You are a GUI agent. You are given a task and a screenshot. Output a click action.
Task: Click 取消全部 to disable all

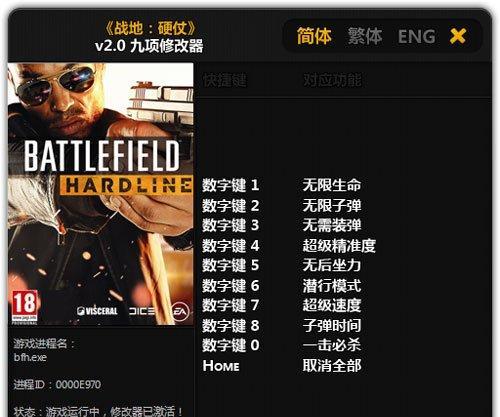(x=332, y=366)
